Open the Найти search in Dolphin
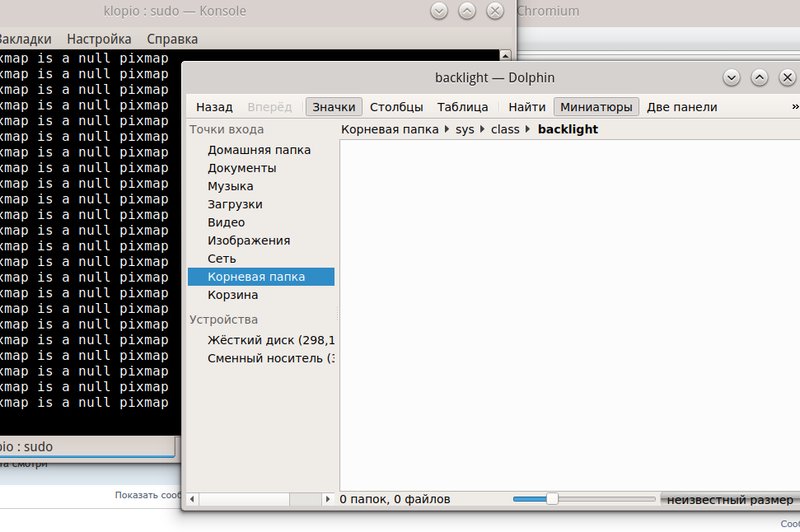Viewport: 800px width, 532px height. point(527,107)
